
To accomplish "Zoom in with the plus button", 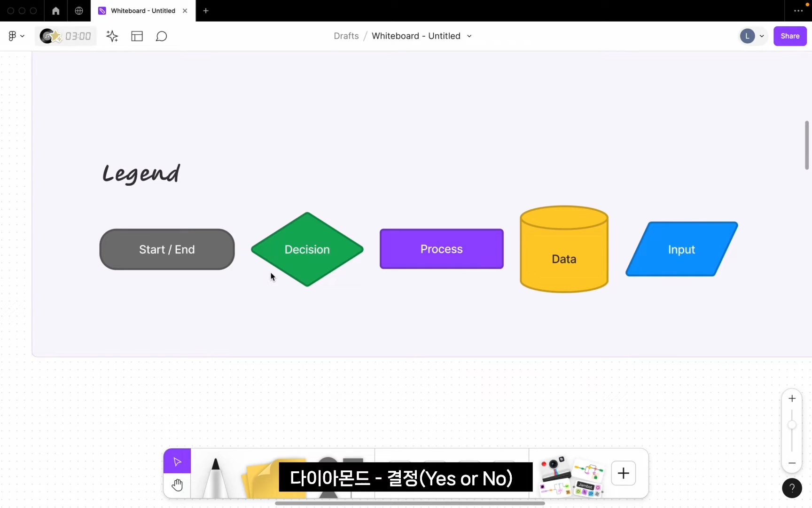I will [x=792, y=398].
